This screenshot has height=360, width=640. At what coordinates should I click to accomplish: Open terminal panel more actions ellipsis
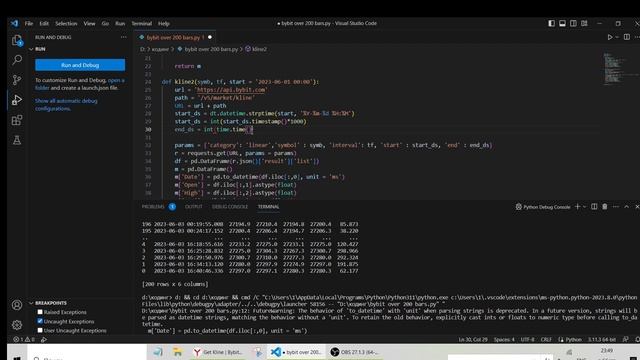[x=616, y=207]
